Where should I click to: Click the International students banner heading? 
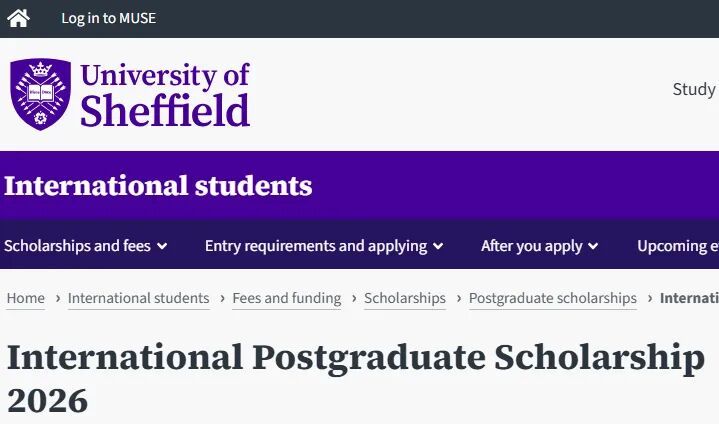point(158,186)
